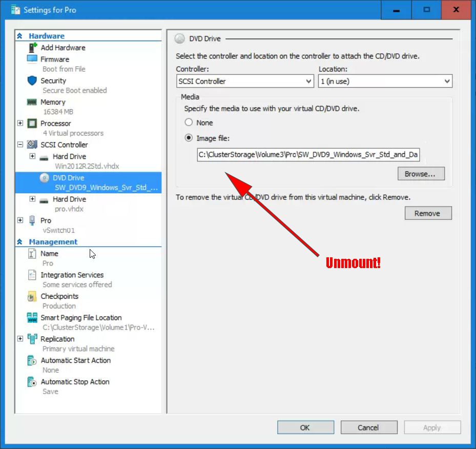Image resolution: width=476 pixels, height=449 pixels.
Task: Click the '16384 MB' memory value
Action: point(58,112)
